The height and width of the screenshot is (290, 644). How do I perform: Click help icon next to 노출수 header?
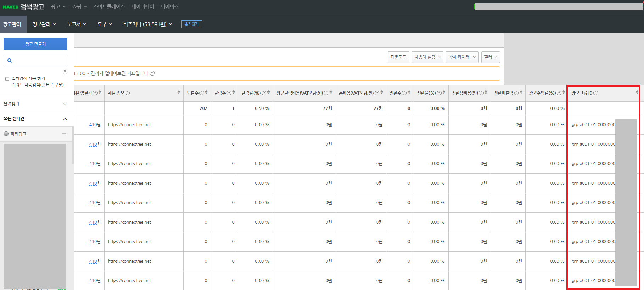(202, 93)
